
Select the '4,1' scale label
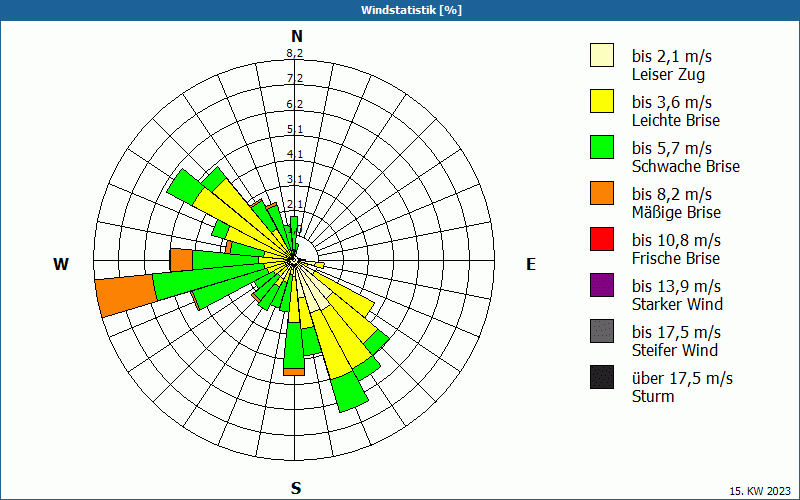click(x=294, y=154)
